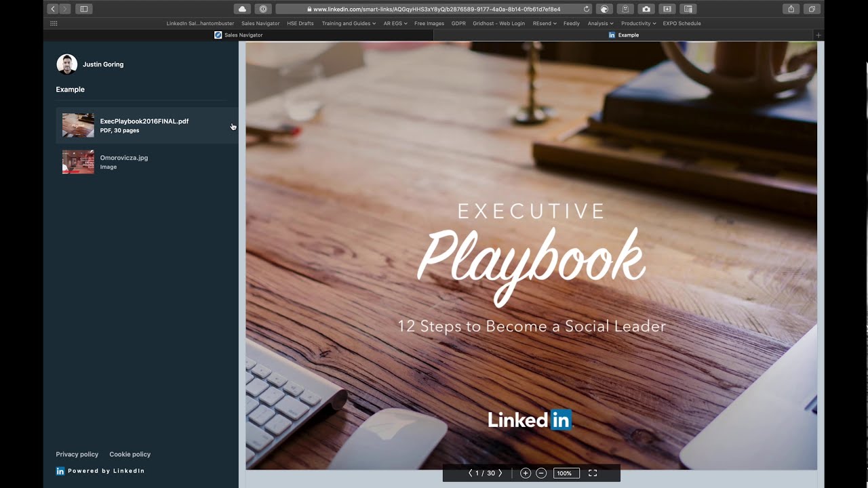Switch to the Sales Navigator tab
The height and width of the screenshot is (488, 868).
click(239, 35)
